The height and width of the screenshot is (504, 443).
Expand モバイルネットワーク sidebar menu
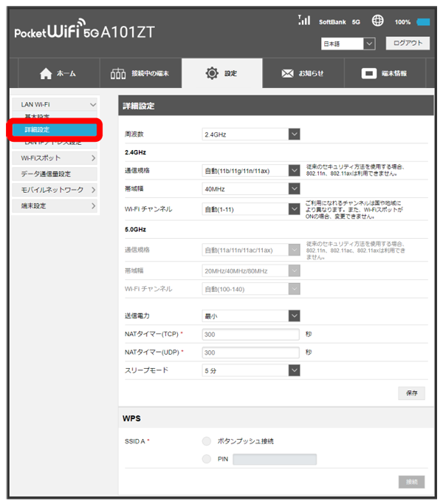(55, 190)
